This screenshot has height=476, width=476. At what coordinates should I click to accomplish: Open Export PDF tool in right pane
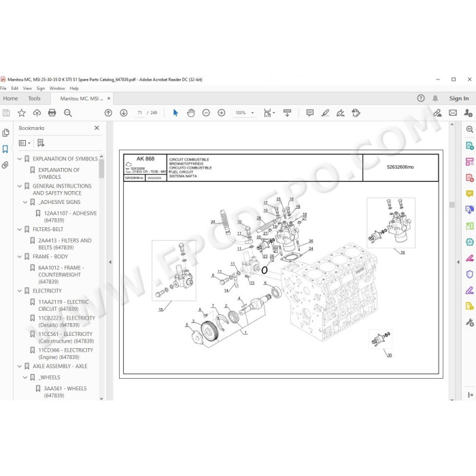470,146
